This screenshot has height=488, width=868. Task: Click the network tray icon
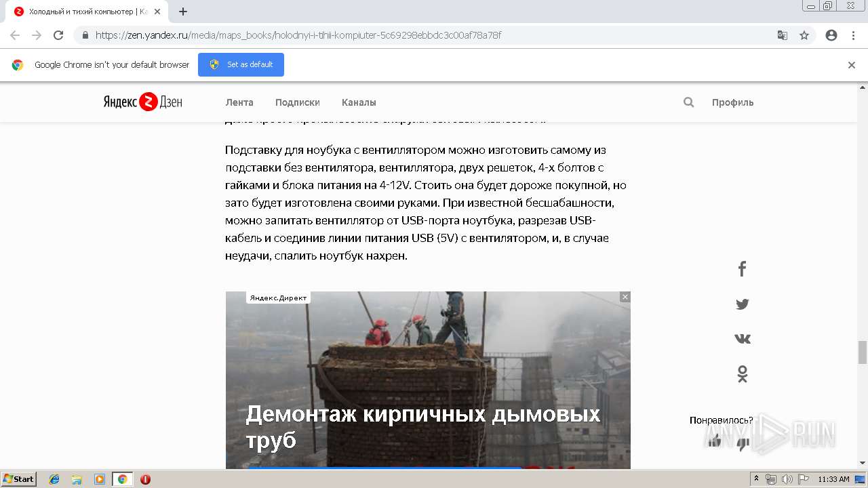(x=771, y=479)
